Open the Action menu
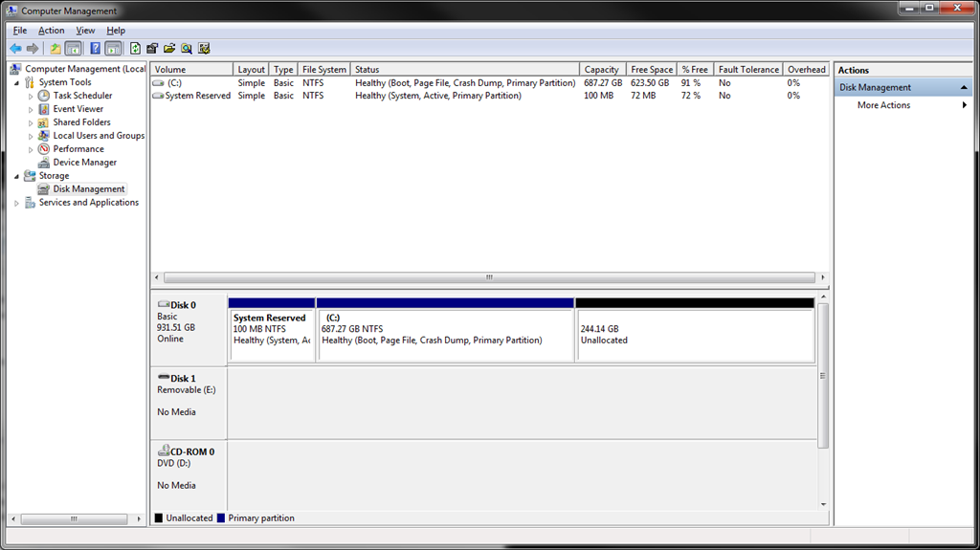 [x=52, y=30]
